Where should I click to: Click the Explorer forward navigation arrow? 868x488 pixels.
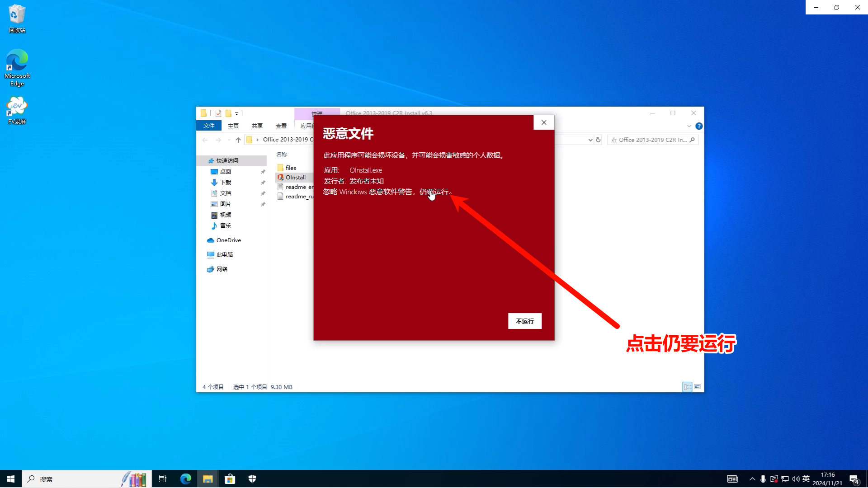click(x=218, y=140)
